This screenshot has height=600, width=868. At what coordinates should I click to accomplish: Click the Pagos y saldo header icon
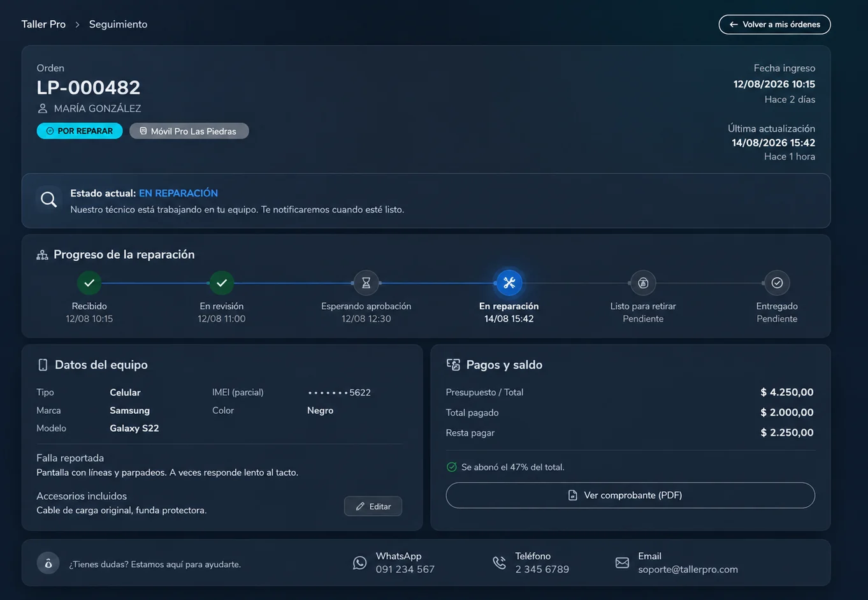pos(453,365)
